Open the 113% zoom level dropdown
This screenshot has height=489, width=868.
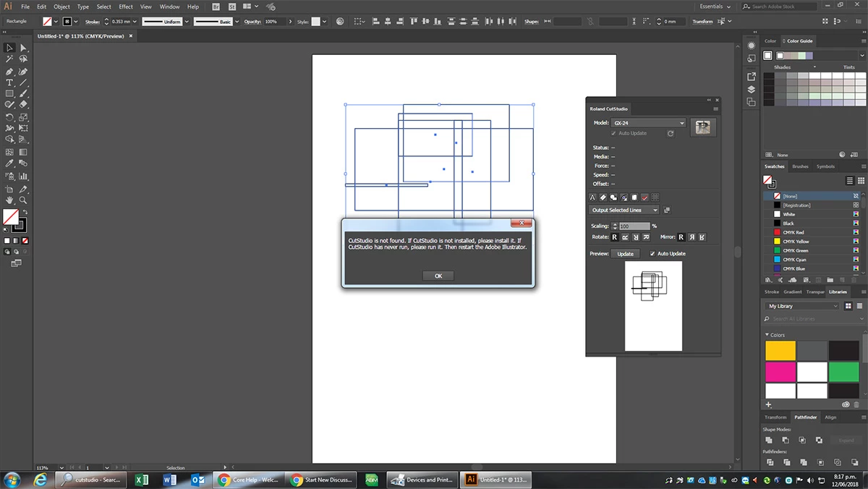point(61,468)
